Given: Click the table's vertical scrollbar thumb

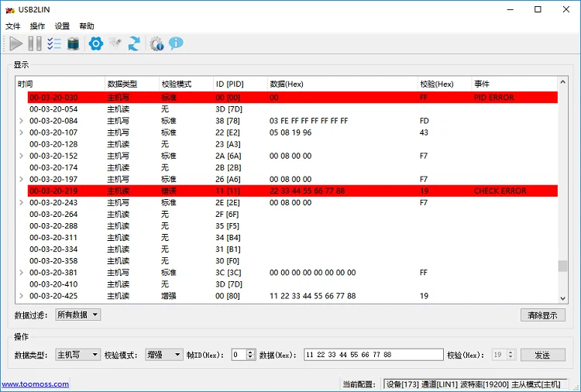Looking at the screenshot, I should click(x=563, y=266).
